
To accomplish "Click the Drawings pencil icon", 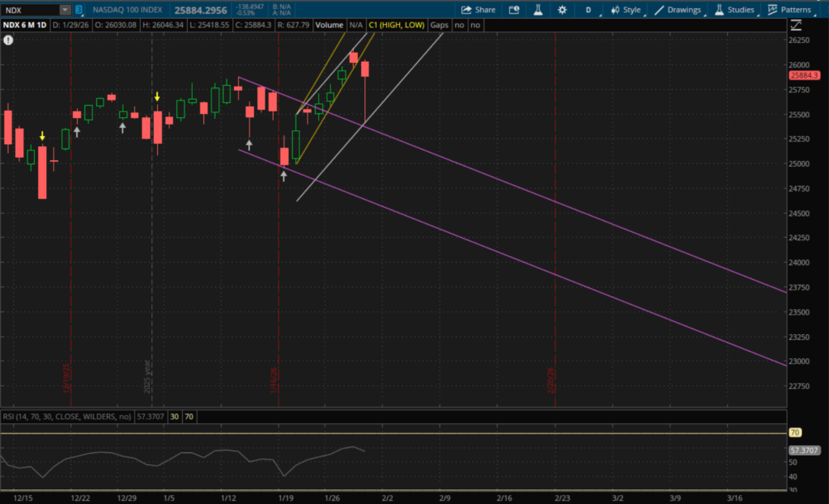I will [x=660, y=10].
